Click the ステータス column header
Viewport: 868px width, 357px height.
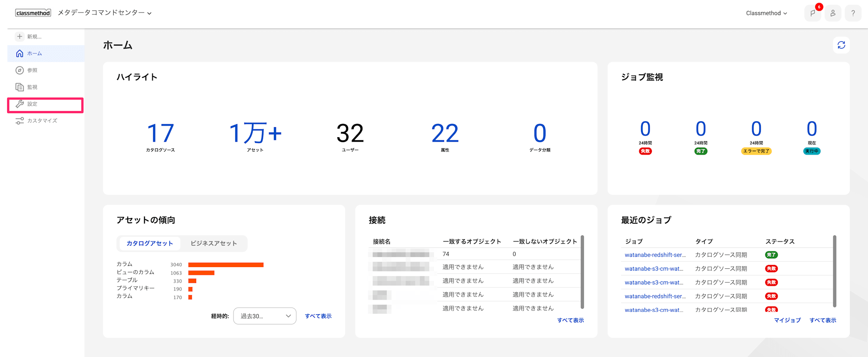[x=780, y=241]
